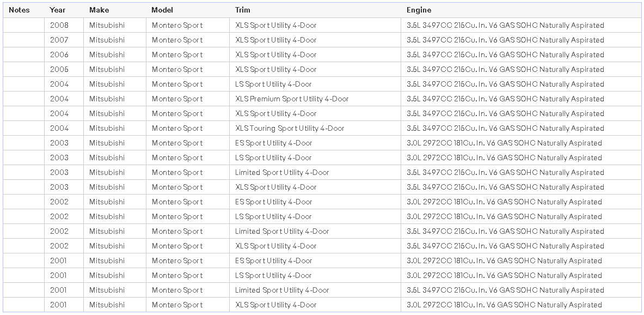Click the 2007 year cell
This screenshot has height=315, width=644.
pyautogui.click(x=59, y=40)
